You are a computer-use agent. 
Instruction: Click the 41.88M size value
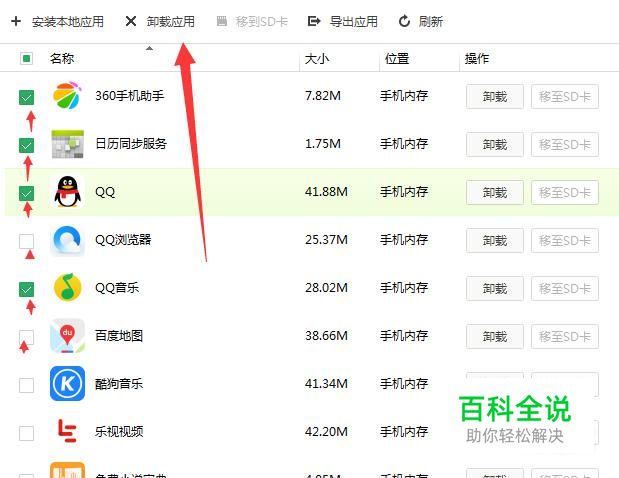click(326, 192)
